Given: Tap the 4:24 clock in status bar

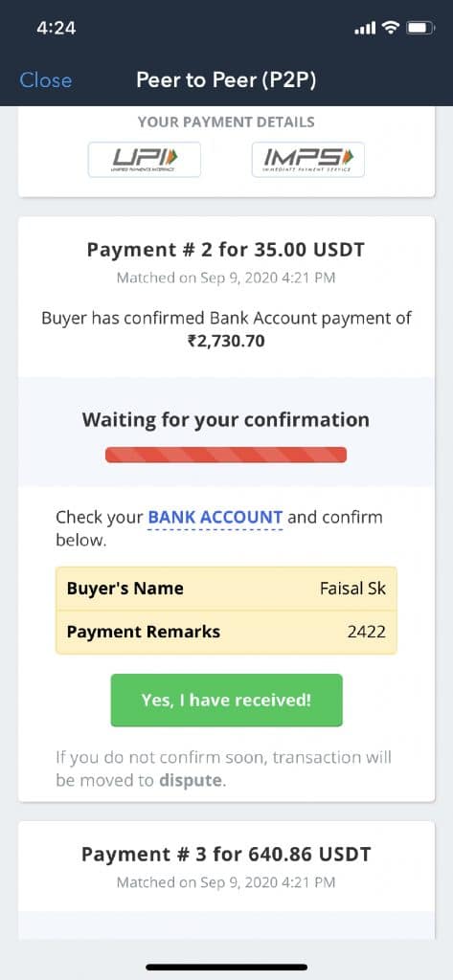Looking at the screenshot, I should click(x=57, y=28).
